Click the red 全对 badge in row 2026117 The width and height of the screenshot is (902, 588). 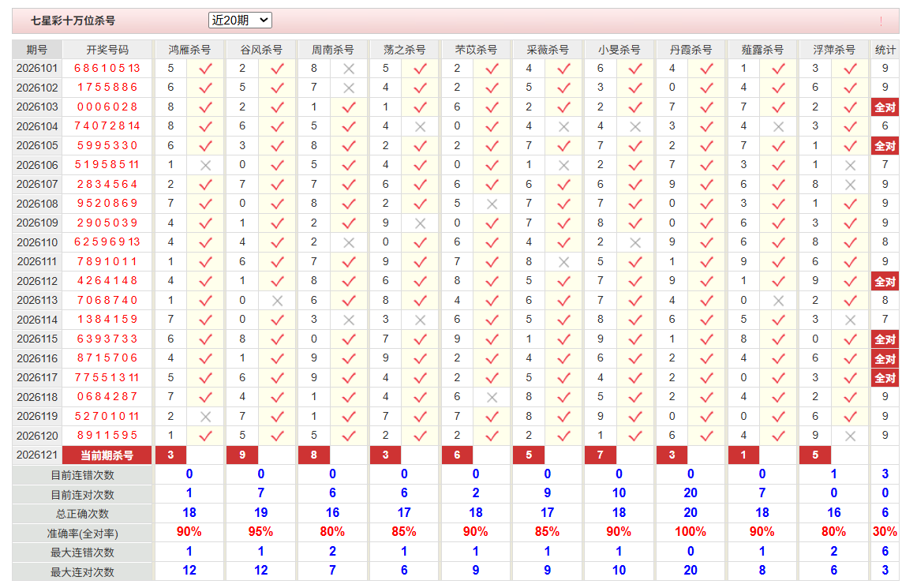pos(885,378)
